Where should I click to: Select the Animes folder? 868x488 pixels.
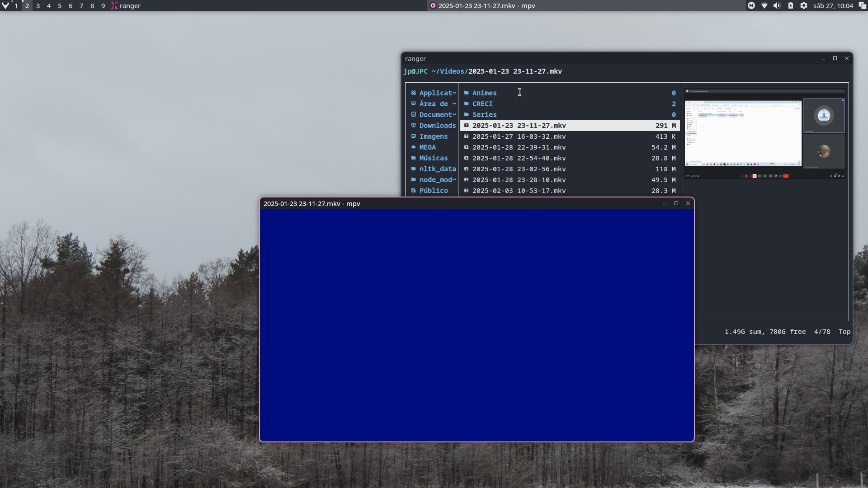[x=484, y=93]
